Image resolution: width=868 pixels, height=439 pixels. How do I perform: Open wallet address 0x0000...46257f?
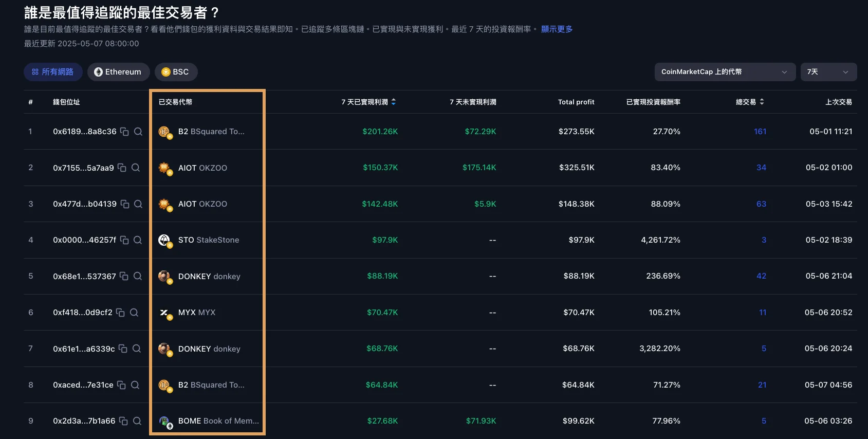coord(85,240)
